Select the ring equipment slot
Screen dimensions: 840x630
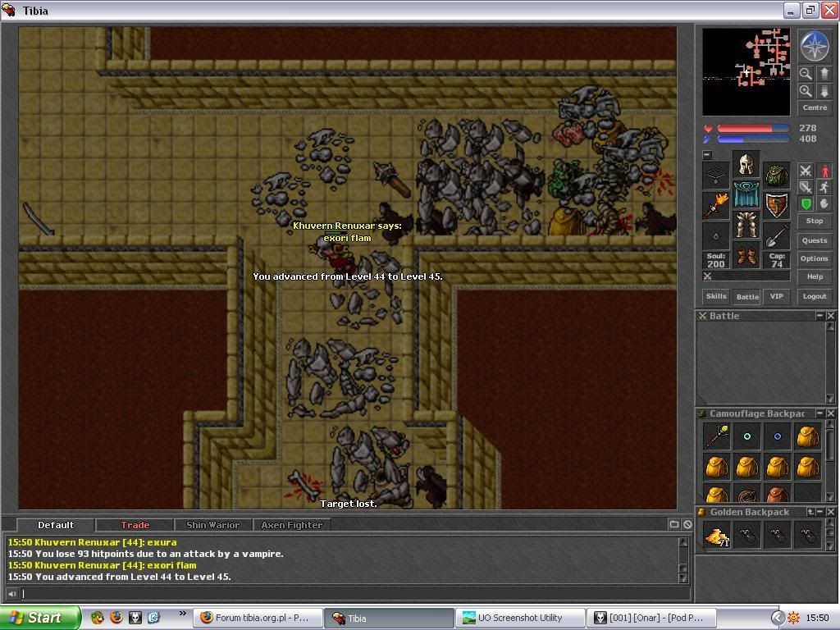point(715,235)
